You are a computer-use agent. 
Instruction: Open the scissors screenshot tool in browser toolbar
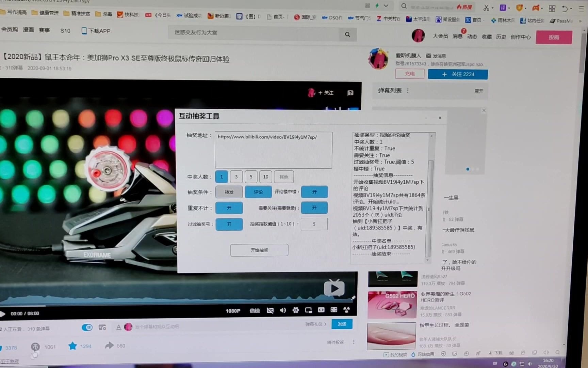click(x=486, y=7)
